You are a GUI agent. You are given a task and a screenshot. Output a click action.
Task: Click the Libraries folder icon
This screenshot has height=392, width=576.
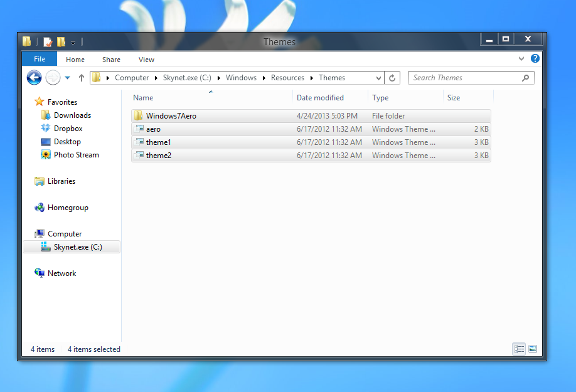pyautogui.click(x=40, y=181)
